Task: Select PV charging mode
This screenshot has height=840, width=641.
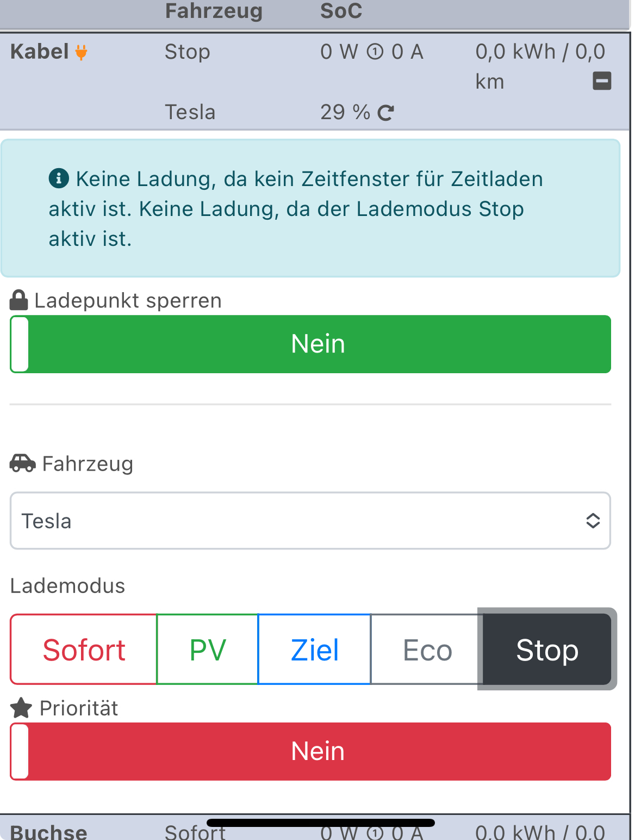Action: [207, 650]
